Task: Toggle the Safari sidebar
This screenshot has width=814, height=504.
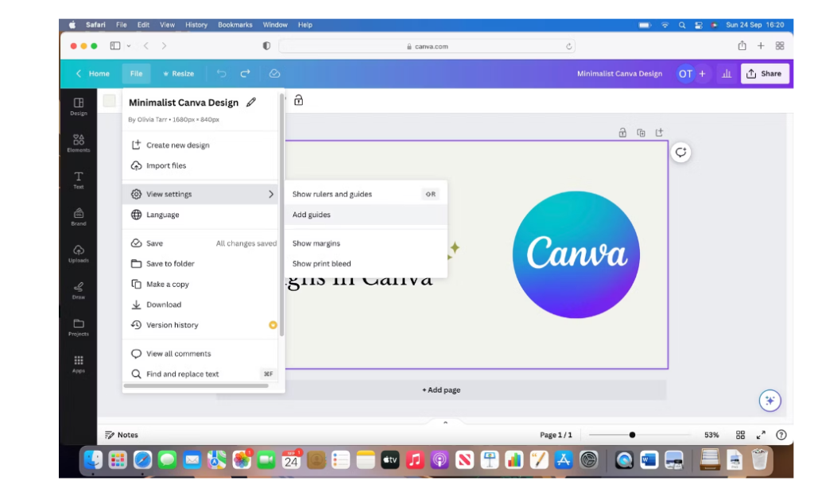Action: tap(115, 45)
